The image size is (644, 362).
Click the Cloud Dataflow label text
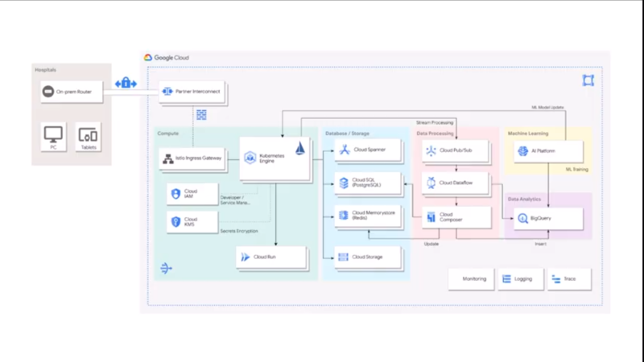456,183
